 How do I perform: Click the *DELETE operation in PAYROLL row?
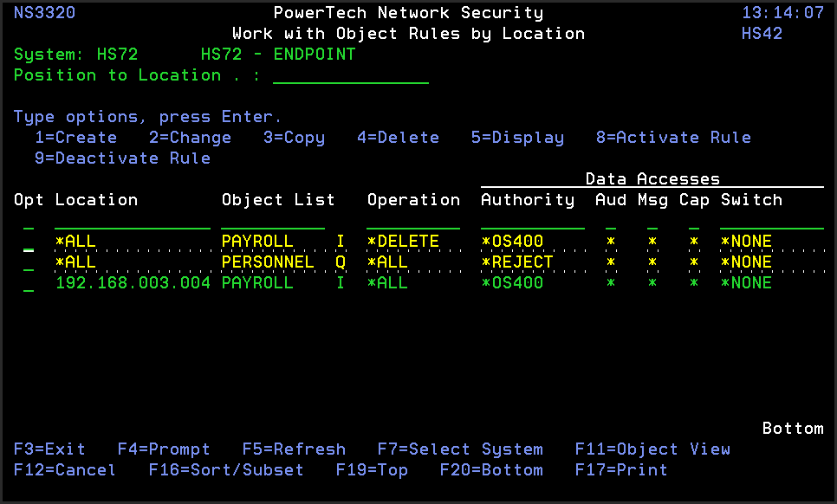tap(403, 242)
